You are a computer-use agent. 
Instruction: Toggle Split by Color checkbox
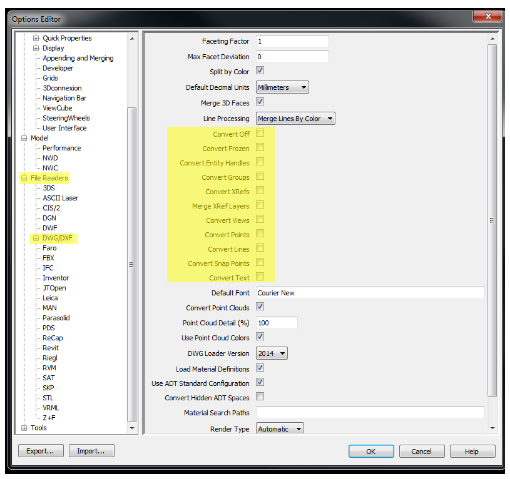pos(260,70)
